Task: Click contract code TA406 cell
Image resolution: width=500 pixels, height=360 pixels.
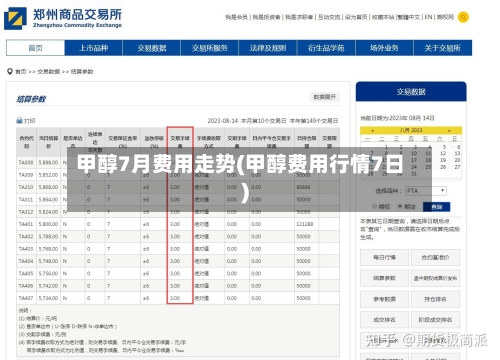Action: click(26, 286)
